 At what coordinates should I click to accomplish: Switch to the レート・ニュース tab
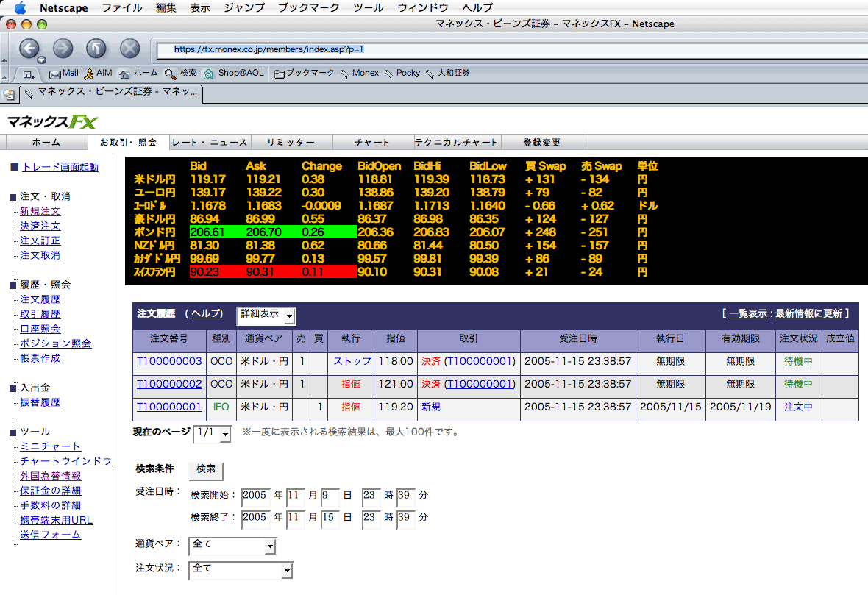[x=210, y=143]
